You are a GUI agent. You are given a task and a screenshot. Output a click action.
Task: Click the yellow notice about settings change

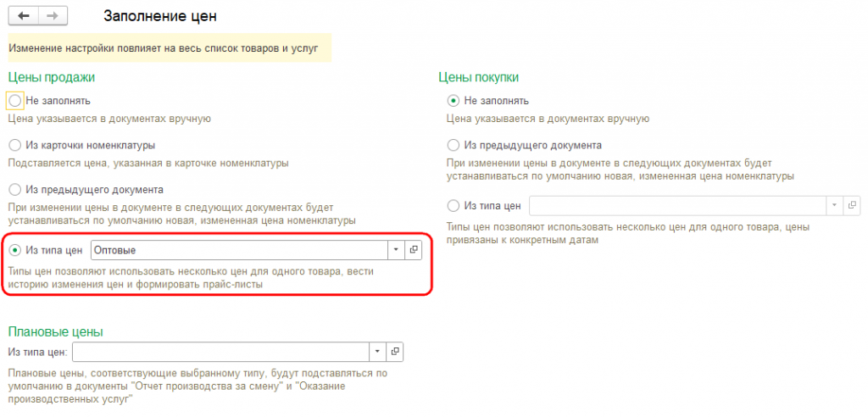coord(170,48)
